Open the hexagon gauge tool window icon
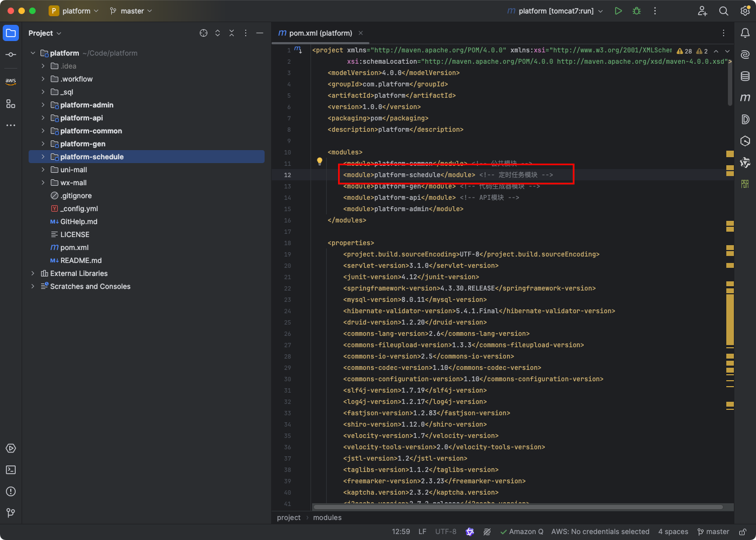Image resolution: width=756 pixels, height=540 pixels. click(x=745, y=141)
